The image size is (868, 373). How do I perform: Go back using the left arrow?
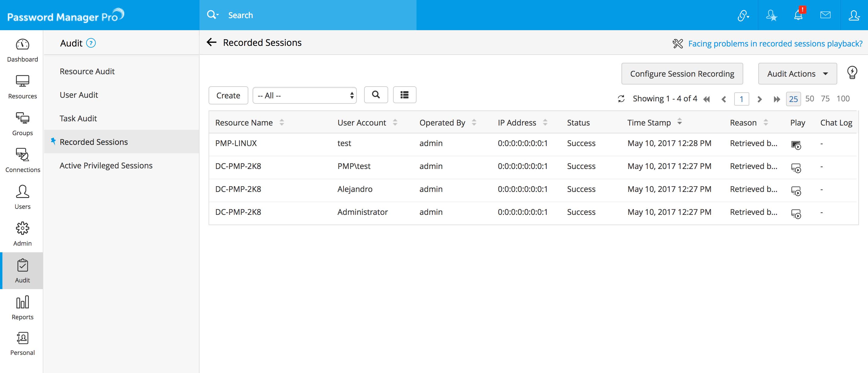pyautogui.click(x=212, y=43)
